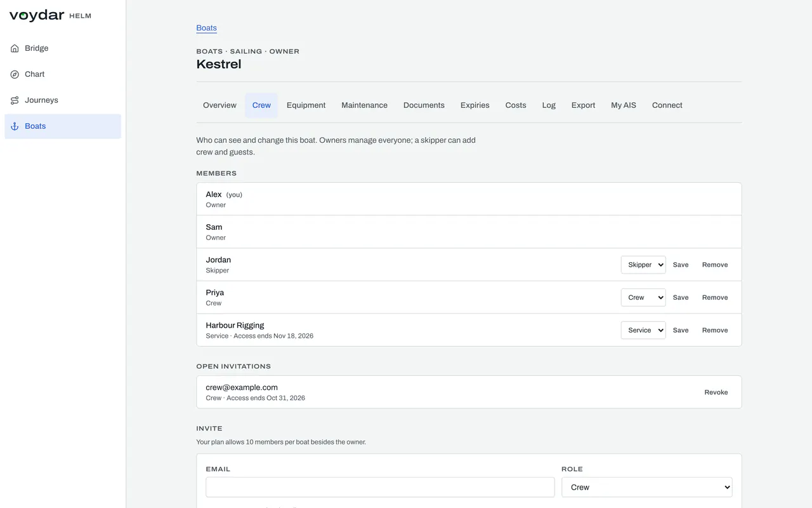Image resolution: width=812 pixels, height=508 pixels.
Task: Click "crew@example.com" invitation text
Action: click(242, 387)
